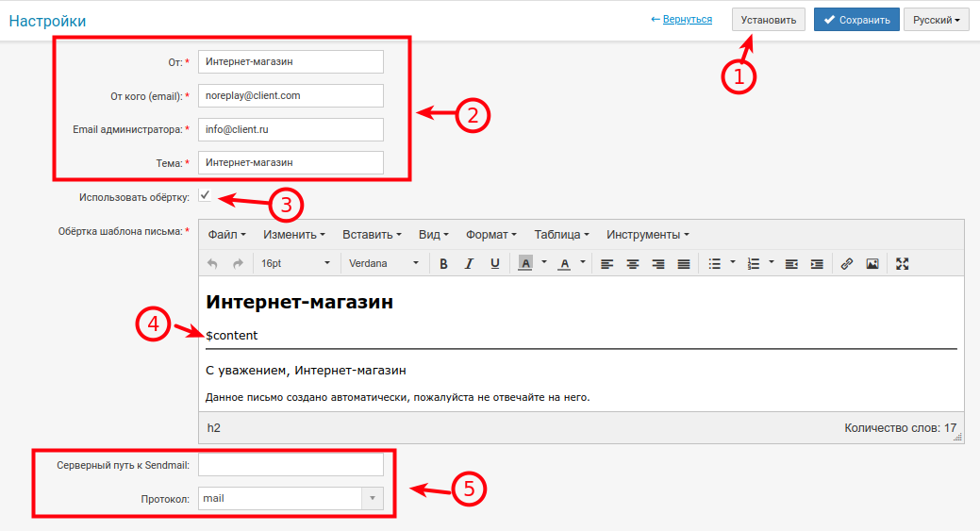Justify the text alignment
Image resolution: width=980 pixels, height=531 pixels.
pyautogui.click(x=684, y=264)
